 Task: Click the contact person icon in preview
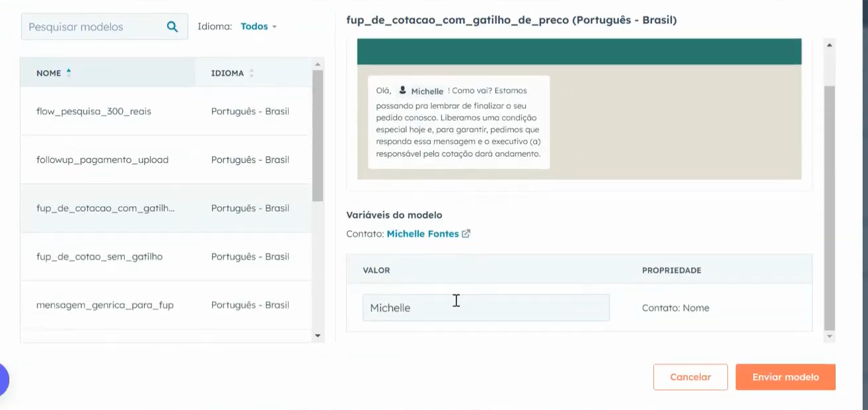tap(403, 91)
